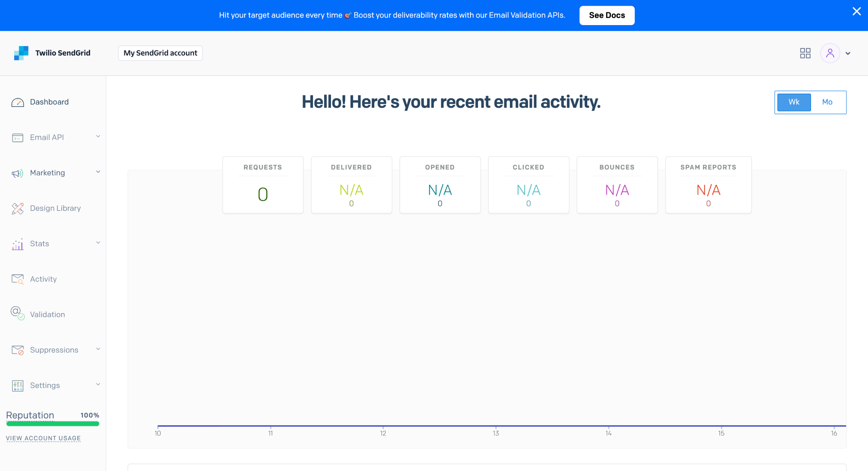Click the Dashboard gauge icon
The height and width of the screenshot is (471, 868).
(x=17, y=102)
